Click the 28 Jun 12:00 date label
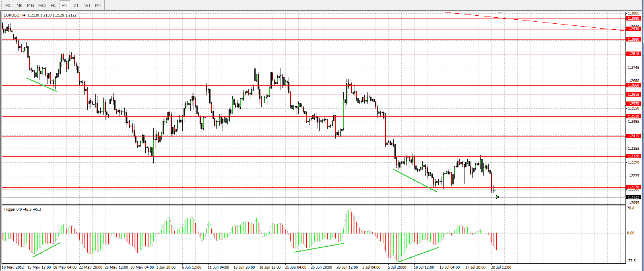The image size is (644, 271). [347, 267]
